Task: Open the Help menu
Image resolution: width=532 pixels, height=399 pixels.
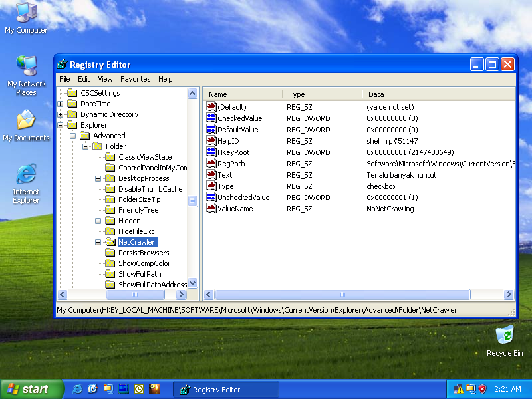Action: click(x=165, y=79)
